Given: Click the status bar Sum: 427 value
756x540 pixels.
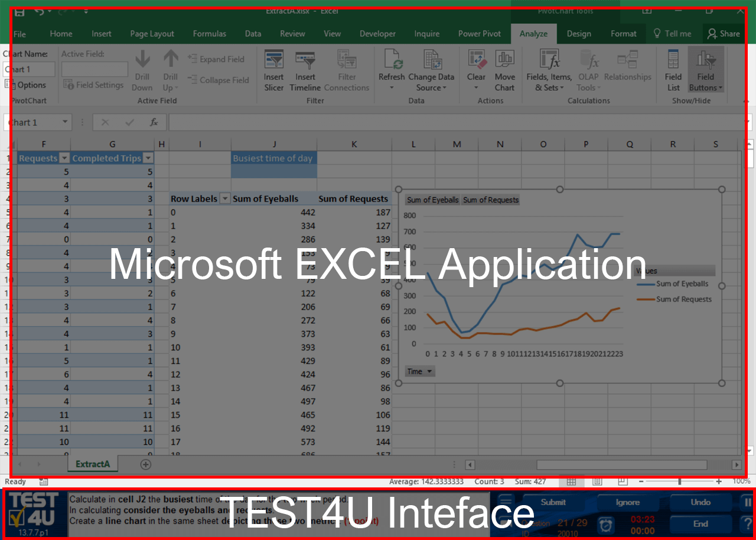Looking at the screenshot, I should click(x=532, y=482).
